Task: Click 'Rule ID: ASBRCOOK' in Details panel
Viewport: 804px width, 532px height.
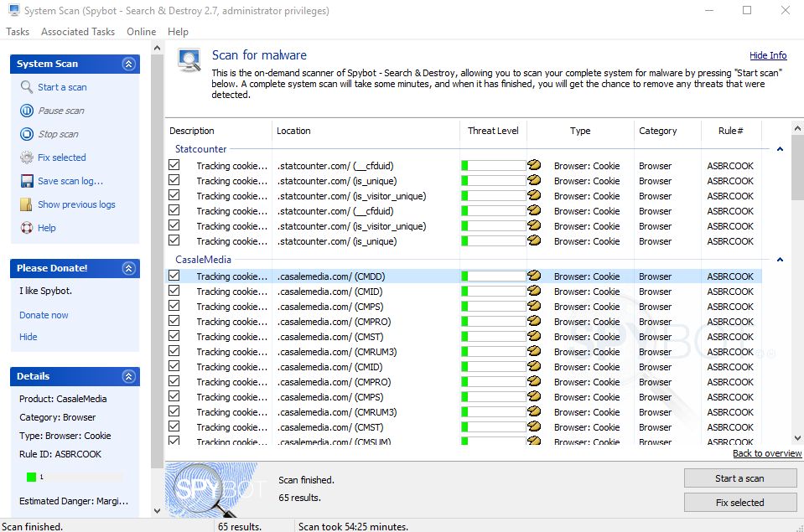Action: (x=60, y=454)
